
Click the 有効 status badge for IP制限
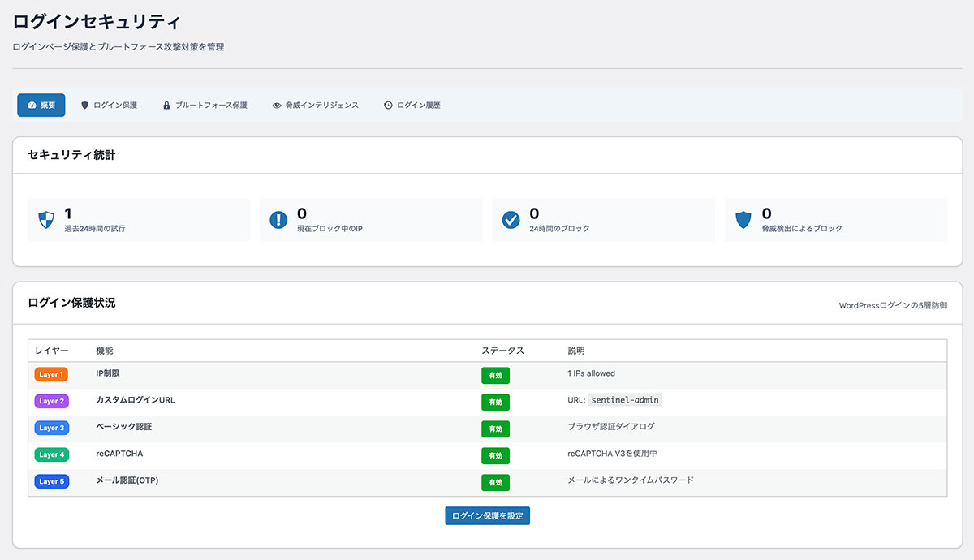click(495, 376)
